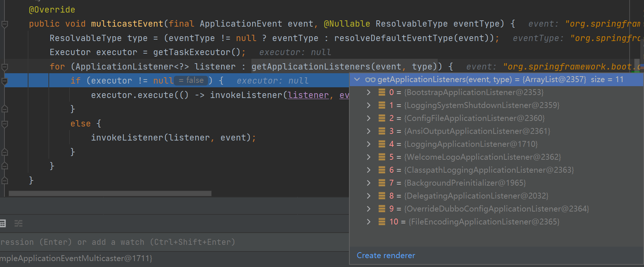Click the '= false' inline hint
This screenshot has width=644, height=267.
(191, 80)
